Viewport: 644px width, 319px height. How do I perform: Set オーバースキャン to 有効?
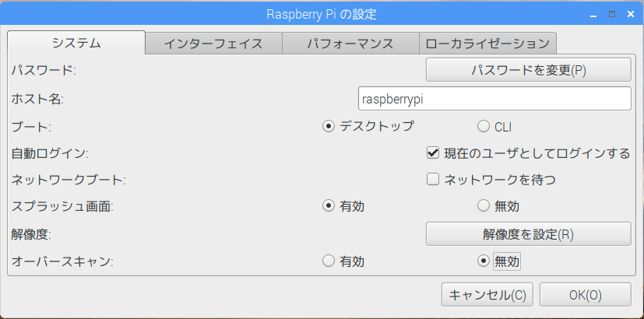343,261
